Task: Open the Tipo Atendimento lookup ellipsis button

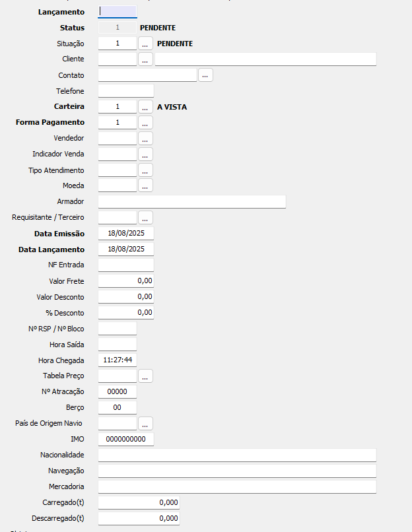Action: tap(145, 170)
